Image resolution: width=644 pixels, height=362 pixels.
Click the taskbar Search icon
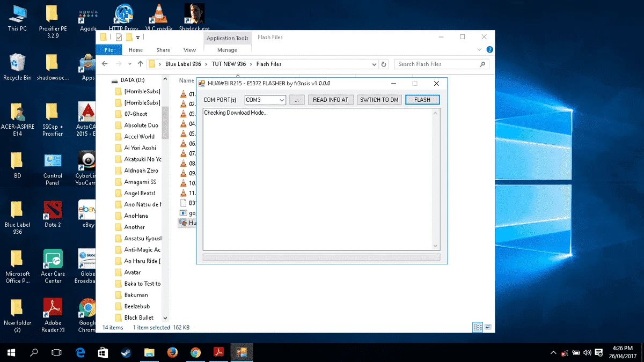pyautogui.click(x=34, y=352)
